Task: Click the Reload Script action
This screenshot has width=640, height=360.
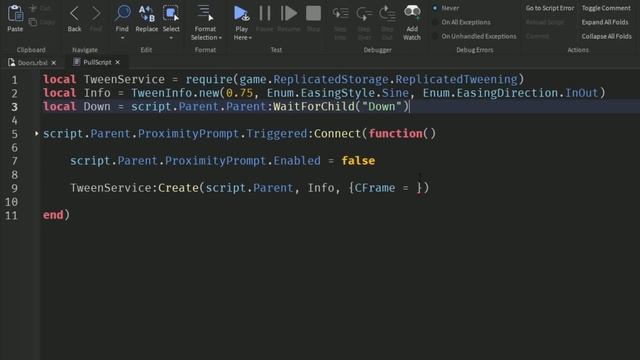Action: 544,22
